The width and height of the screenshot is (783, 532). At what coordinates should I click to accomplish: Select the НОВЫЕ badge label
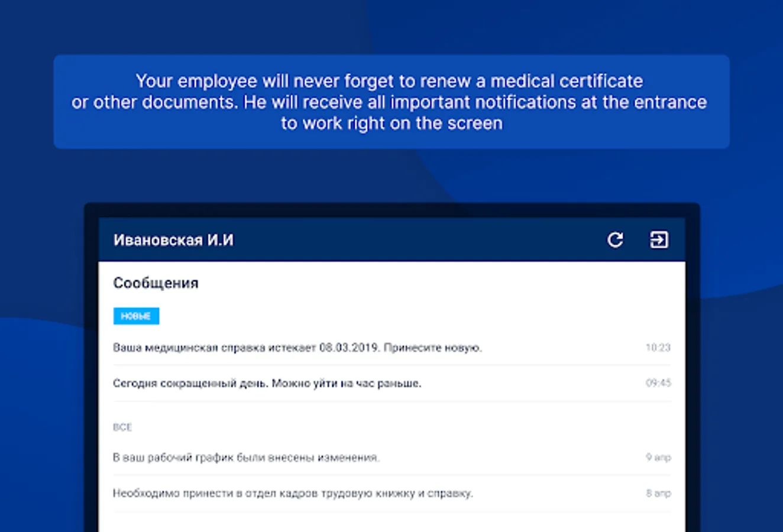(x=136, y=316)
